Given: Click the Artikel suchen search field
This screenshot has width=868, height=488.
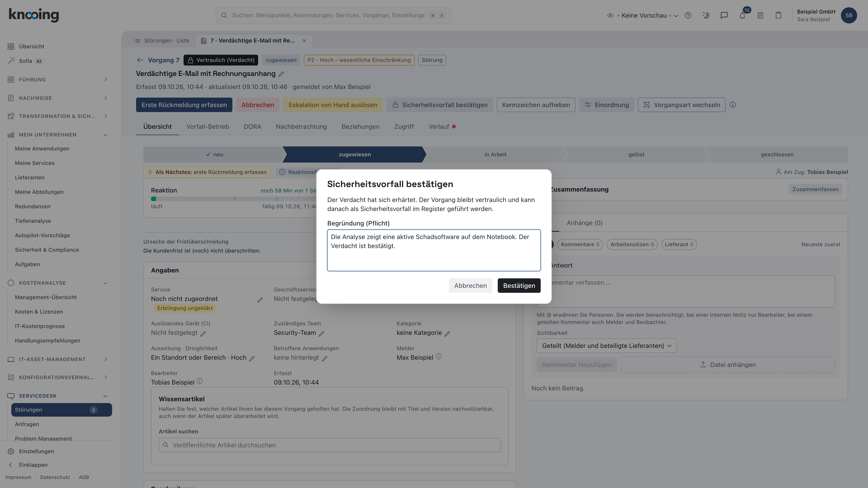Looking at the screenshot, I should (x=330, y=445).
